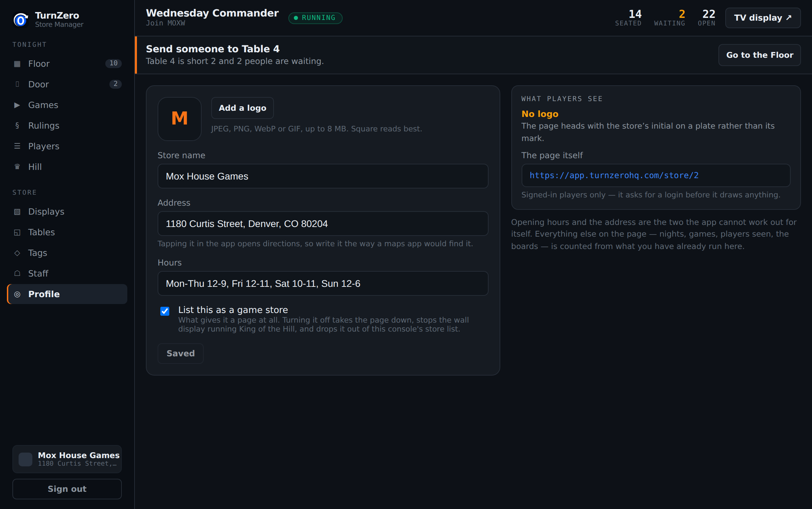812x509 pixels.
Task: Open Rulings from the sidebar
Action: pyautogui.click(x=67, y=126)
